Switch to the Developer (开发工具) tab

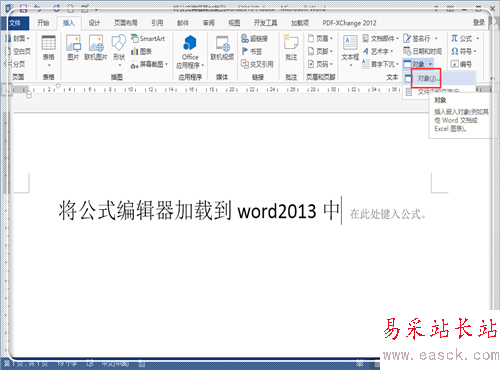click(265, 23)
